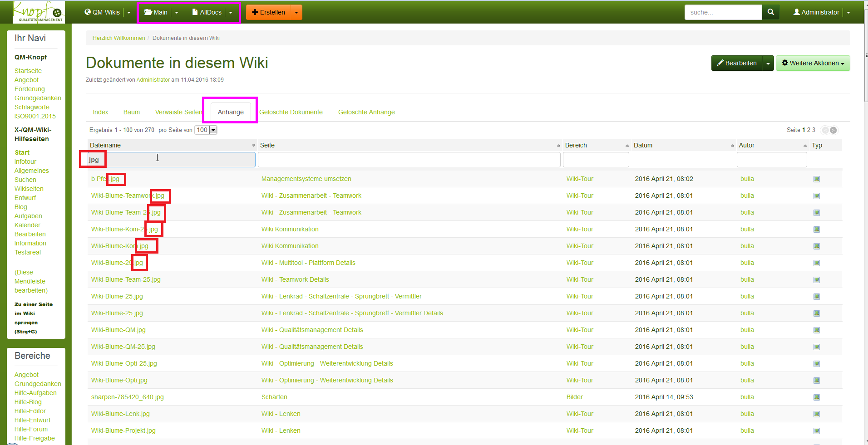Screen dimensions: 868x445
Task: Click the Knopf Qualitätsmanagement logo
Action: 39,12
